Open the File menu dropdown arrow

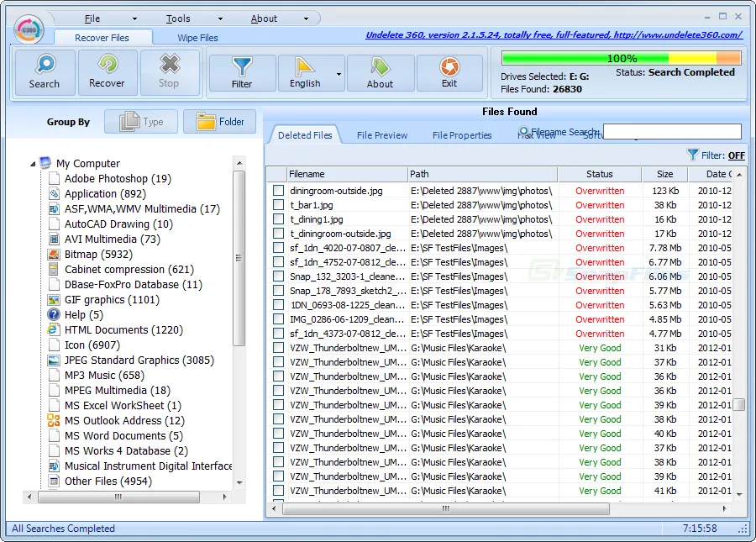coord(134,18)
